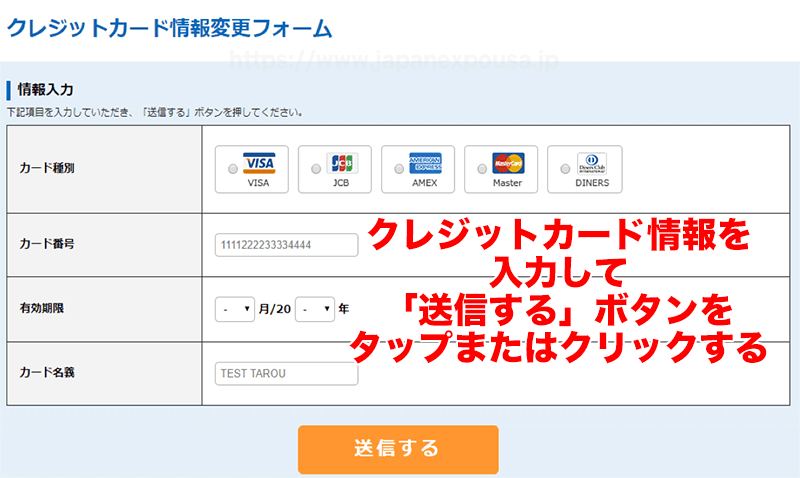The image size is (800, 478).
Task: Select the JCB radio button
Action: (316, 169)
